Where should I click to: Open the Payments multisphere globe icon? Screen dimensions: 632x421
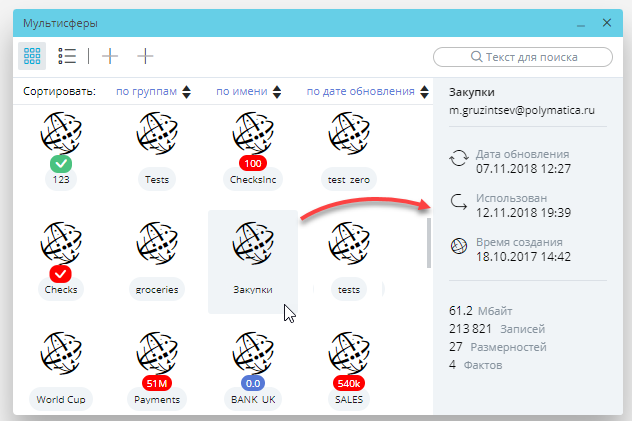[157, 353]
